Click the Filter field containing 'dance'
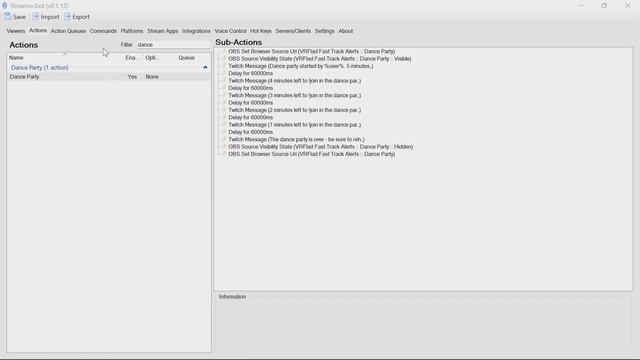640x360 pixels. (173, 44)
